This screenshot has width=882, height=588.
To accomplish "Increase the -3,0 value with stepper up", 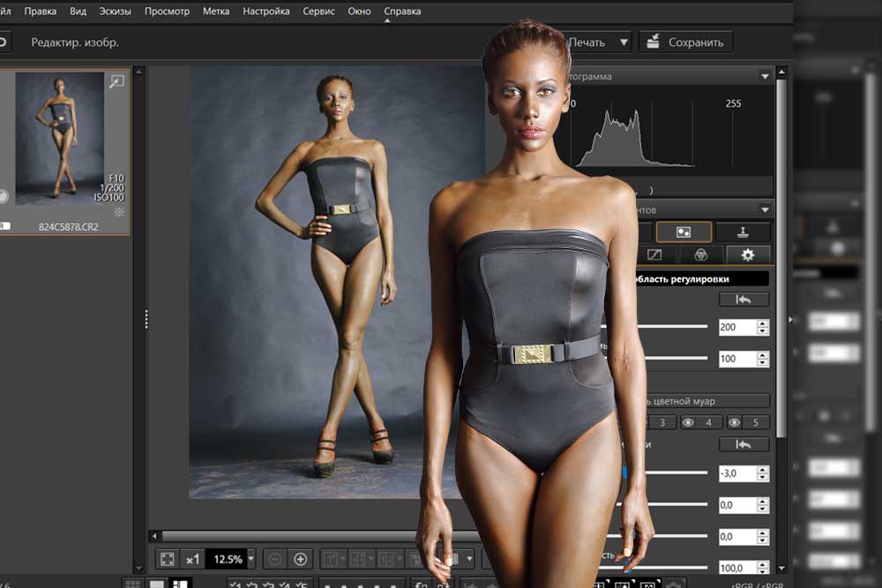I will pos(763,469).
